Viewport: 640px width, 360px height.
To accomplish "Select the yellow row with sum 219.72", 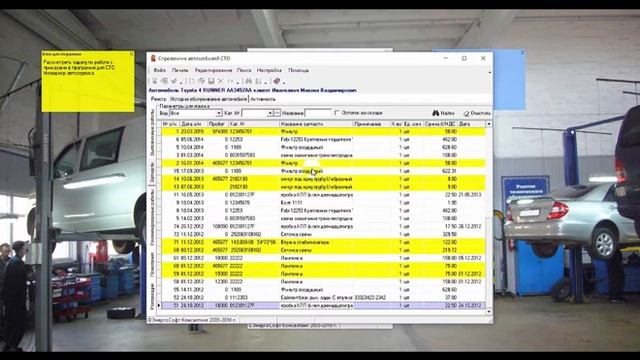I will click(x=323, y=250).
